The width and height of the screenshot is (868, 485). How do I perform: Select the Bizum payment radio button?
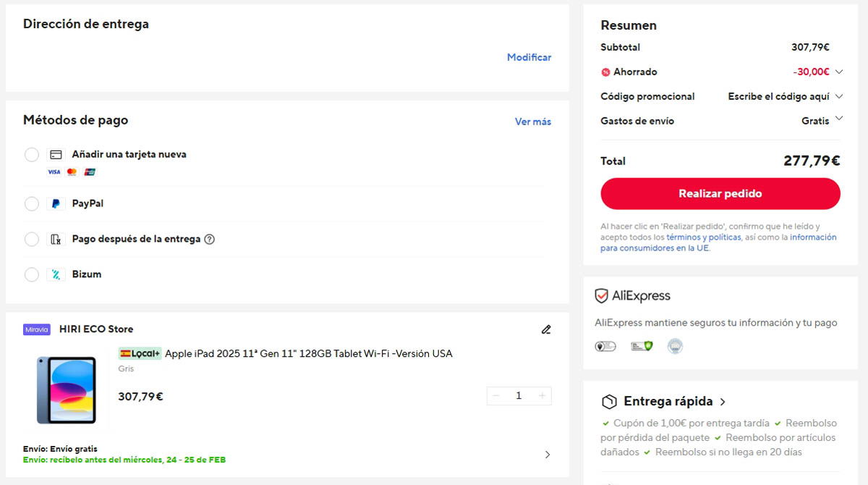[31, 274]
